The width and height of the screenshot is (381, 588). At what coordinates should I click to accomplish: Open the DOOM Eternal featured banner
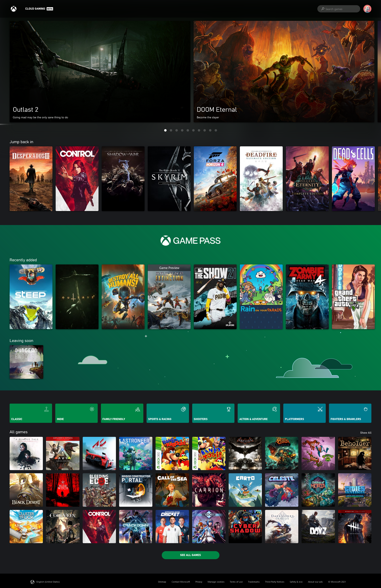(284, 71)
